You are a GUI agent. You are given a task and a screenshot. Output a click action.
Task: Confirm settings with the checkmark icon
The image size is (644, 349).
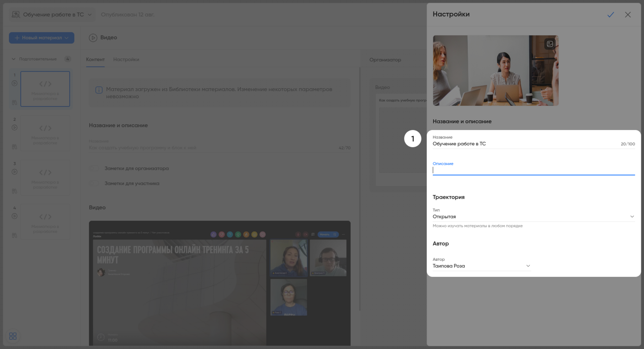pos(611,15)
